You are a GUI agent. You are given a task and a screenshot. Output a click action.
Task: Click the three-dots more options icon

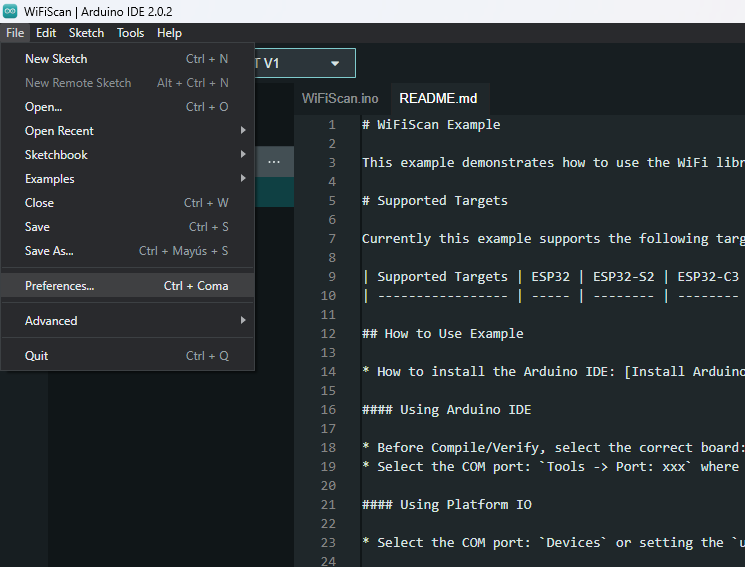click(x=274, y=162)
